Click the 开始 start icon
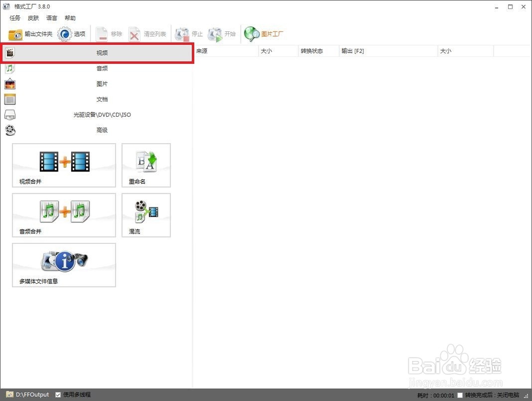The image size is (532, 401). (x=215, y=34)
